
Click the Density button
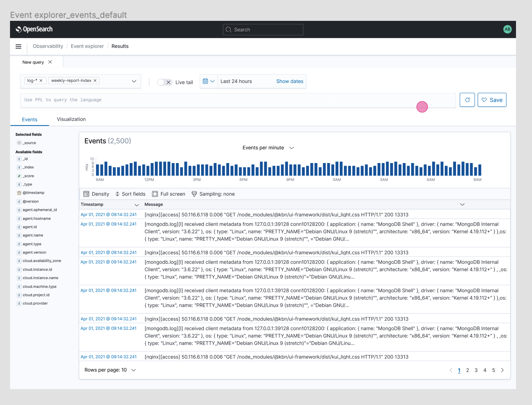(x=96, y=194)
